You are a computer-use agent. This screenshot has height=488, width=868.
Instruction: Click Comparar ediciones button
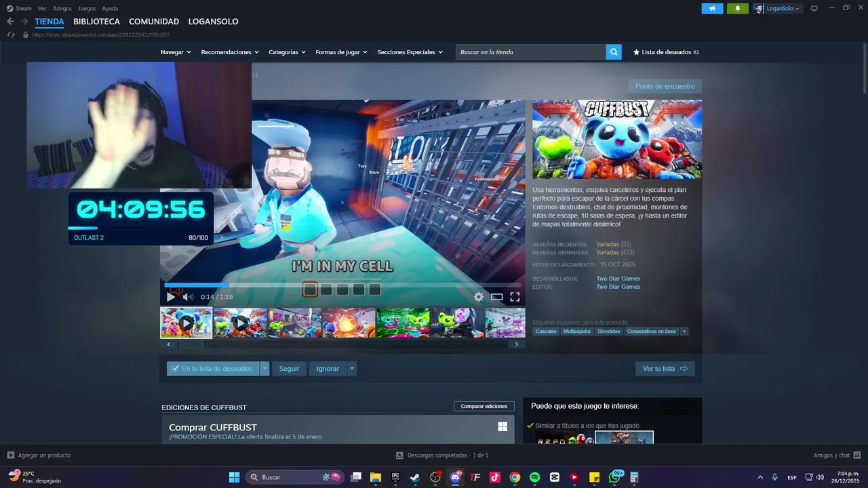484,406
